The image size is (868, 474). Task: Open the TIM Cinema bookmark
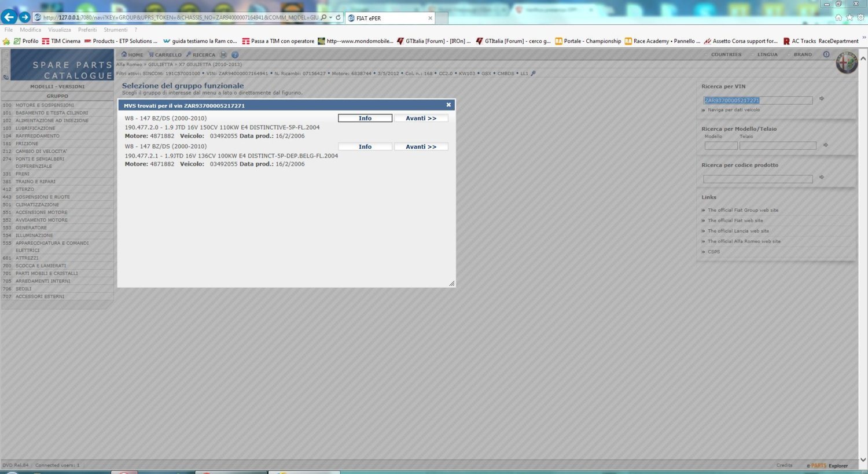point(61,41)
